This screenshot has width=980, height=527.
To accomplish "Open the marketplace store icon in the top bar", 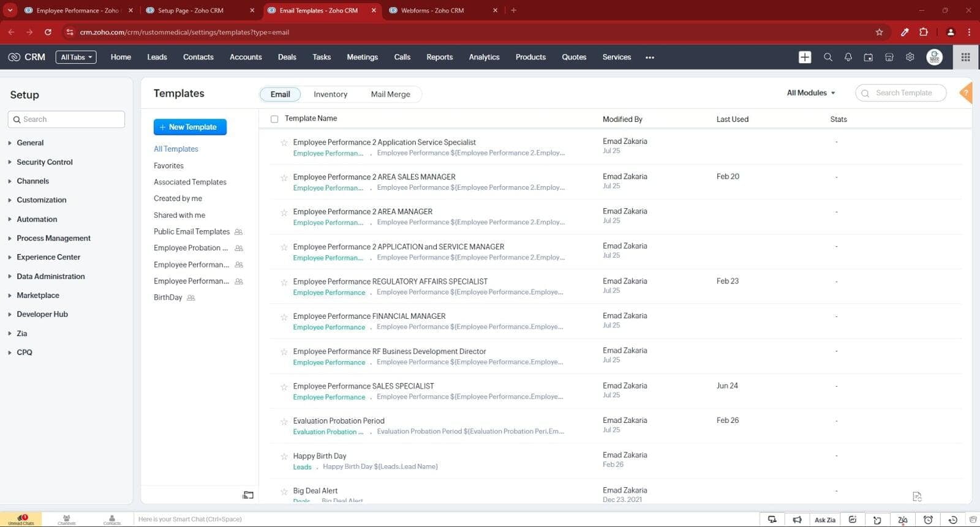I will pos(889,57).
